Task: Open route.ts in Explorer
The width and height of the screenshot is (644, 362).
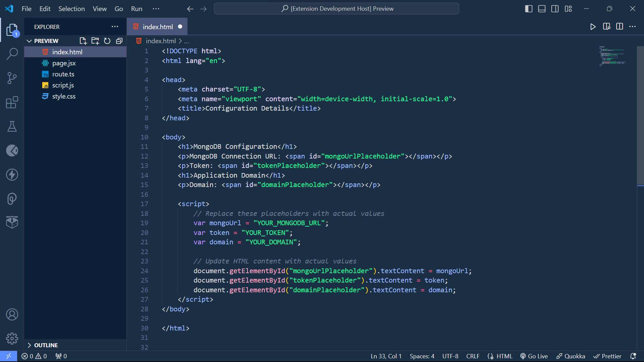Action: coord(75,74)
